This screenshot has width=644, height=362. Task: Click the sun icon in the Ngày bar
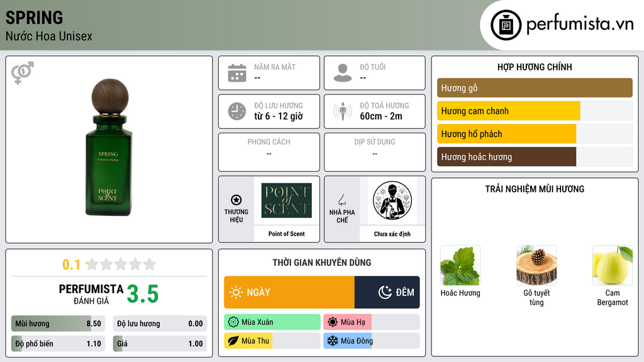pos(236,292)
